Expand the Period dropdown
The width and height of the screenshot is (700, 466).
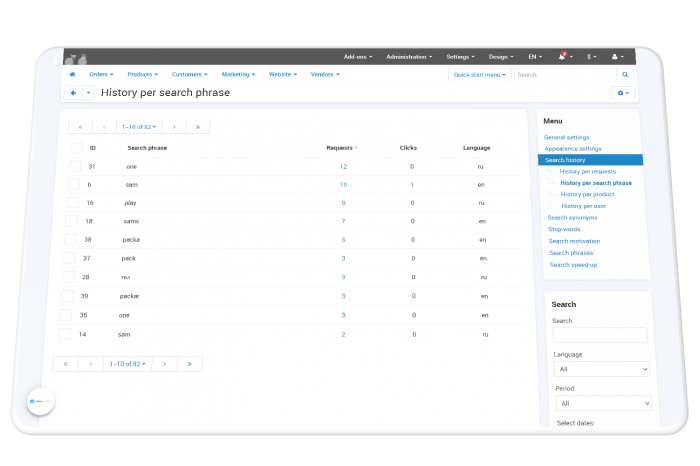pyautogui.click(x=604, y=404)
